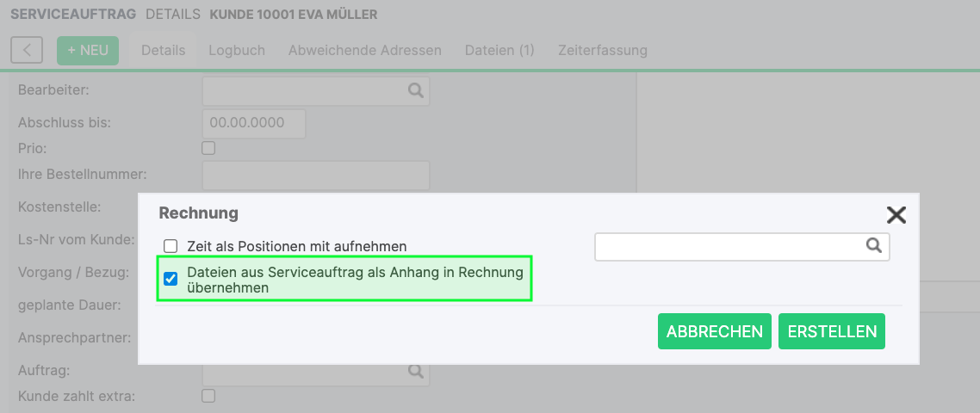
Task: Close the Rechnung dialog with X
Action: (896, 215)
